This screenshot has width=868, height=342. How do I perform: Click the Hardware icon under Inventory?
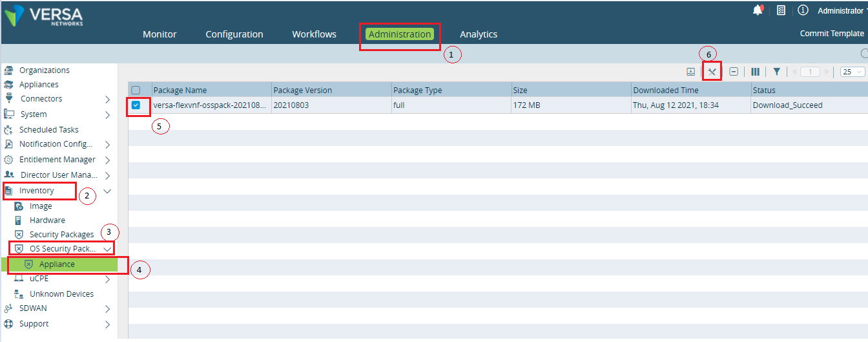point(19,220)
